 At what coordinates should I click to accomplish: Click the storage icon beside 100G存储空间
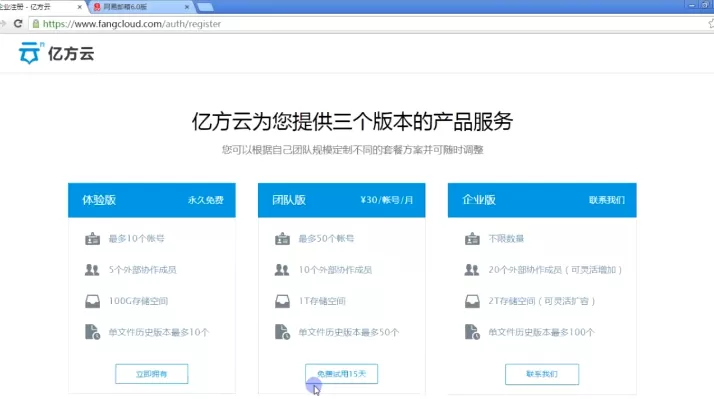click(x=92, y=301)
